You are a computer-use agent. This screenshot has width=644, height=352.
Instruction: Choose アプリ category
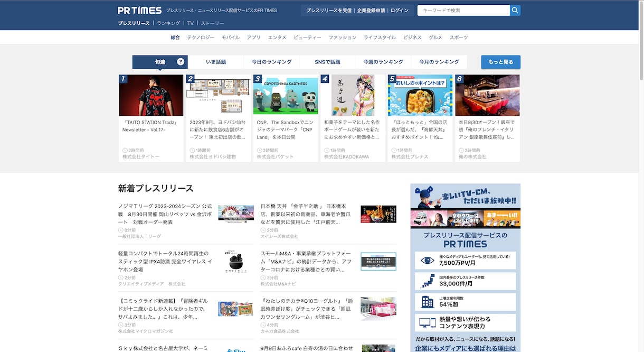click(254, 38)
